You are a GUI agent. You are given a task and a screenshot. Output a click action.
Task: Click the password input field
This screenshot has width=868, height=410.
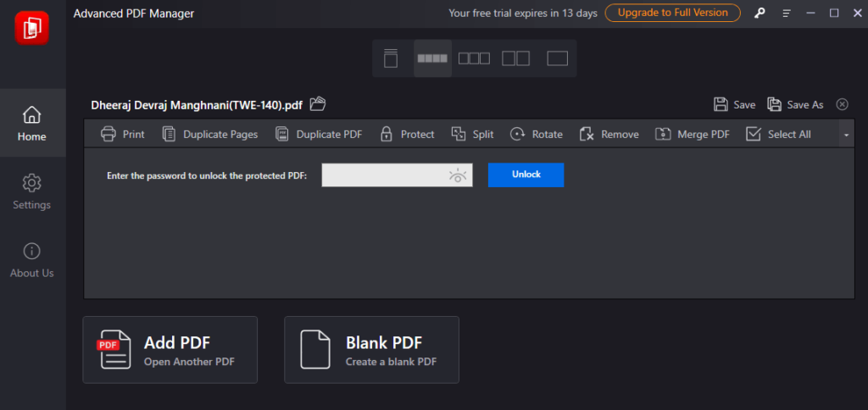click(x=397, y=175)
